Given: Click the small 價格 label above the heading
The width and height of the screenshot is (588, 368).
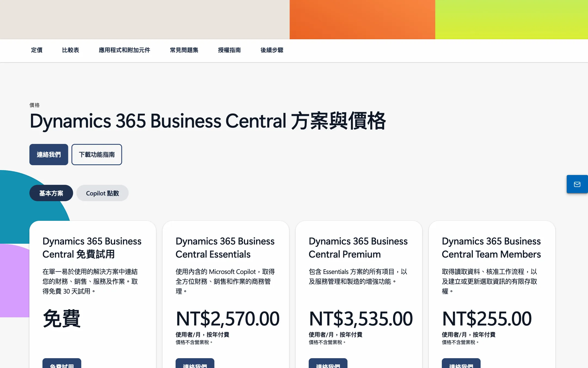Looking at the screenshot, I should [35, 105].
